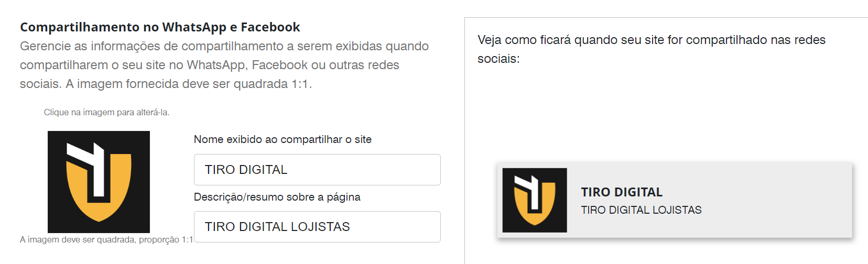The image size is (868, 264).
Task: Click the shield logo image to change it
Action: click(99, 182)
